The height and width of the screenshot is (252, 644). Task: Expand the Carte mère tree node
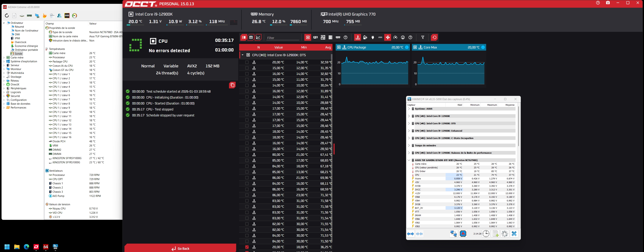pos(4,58)
